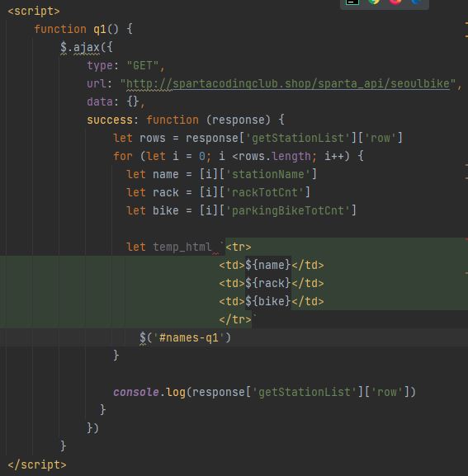
Task: Click the 'stationName' string
Action: (268, 175)
